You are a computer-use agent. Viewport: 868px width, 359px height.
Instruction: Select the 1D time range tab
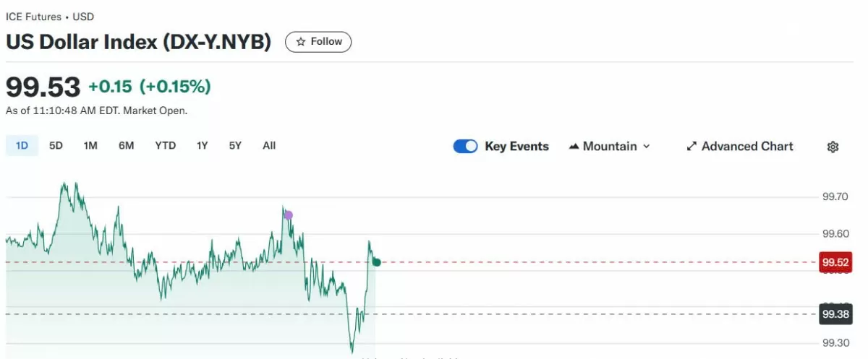[22, 146]
